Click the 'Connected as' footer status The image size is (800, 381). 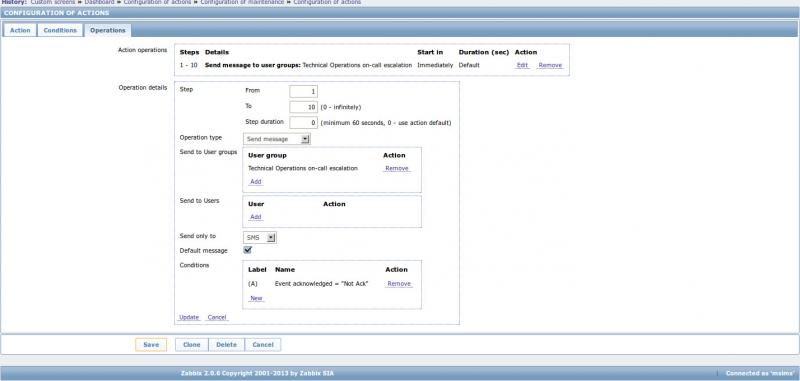760,373
